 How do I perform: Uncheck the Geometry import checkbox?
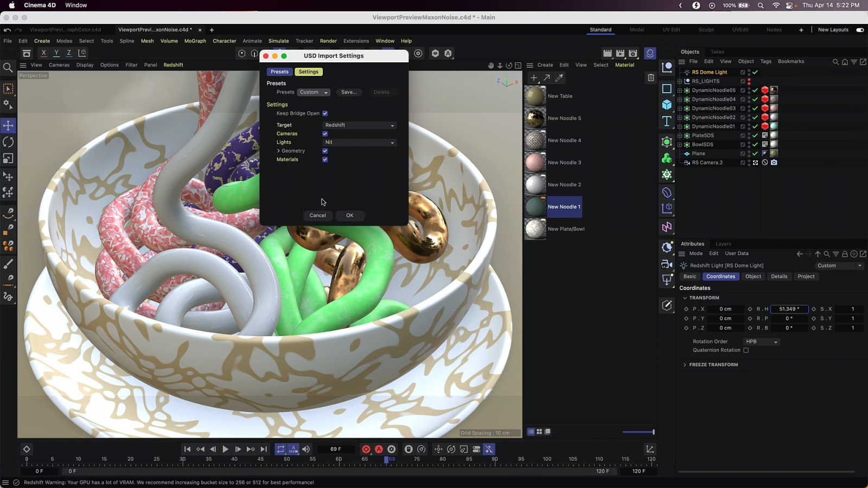(325, 151)
